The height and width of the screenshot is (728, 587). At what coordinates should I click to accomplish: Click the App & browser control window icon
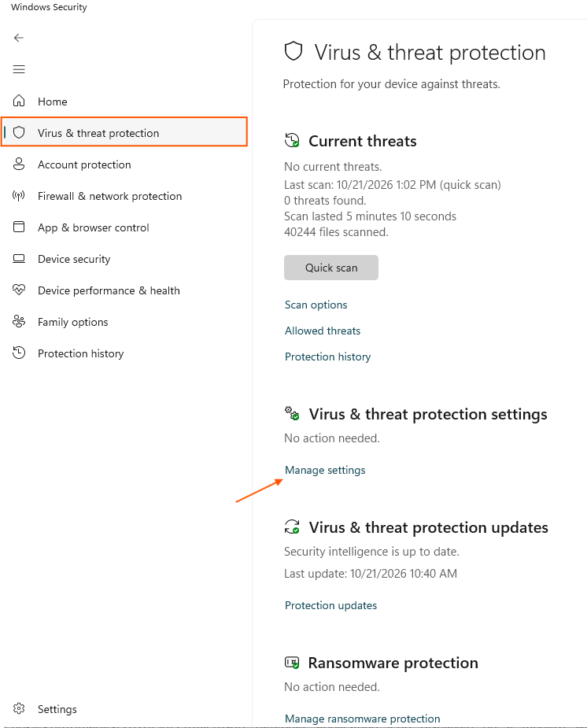[x=19, y=227]
